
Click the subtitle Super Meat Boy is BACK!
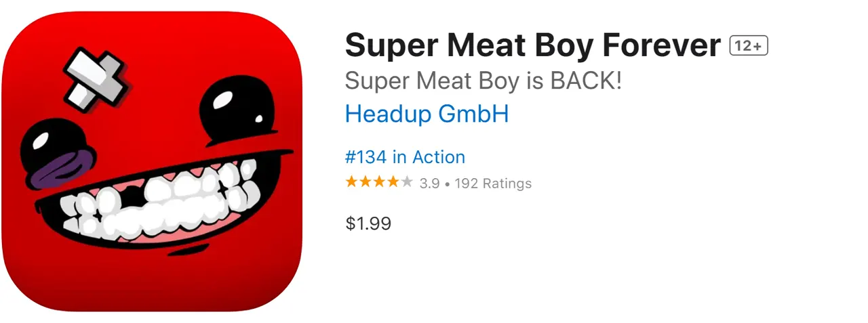coord(484,81)
